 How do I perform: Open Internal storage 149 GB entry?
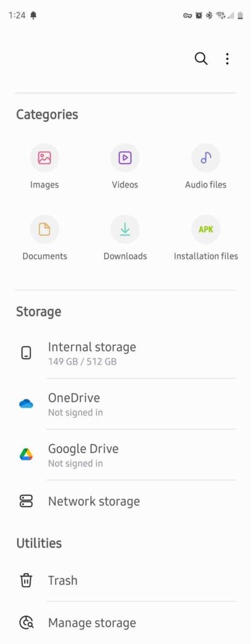125,353
